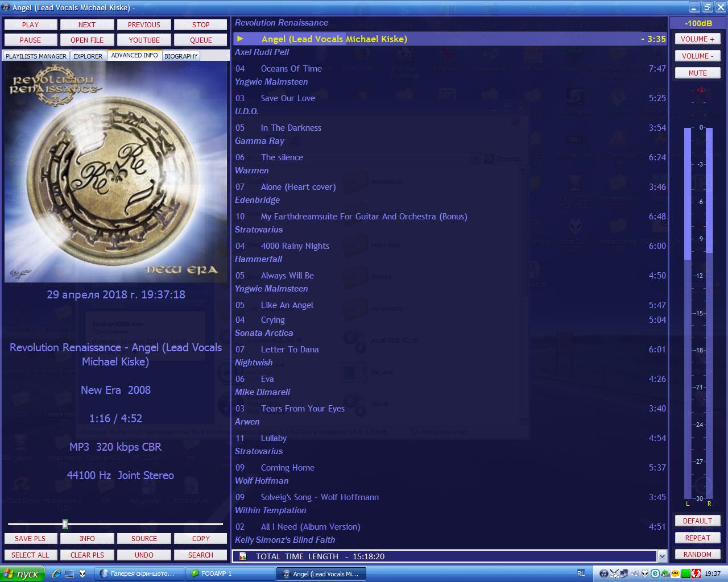This screenshot has width=728, height=582.
Task: Open the Start (пуск) menu
Action: [22, 573]
